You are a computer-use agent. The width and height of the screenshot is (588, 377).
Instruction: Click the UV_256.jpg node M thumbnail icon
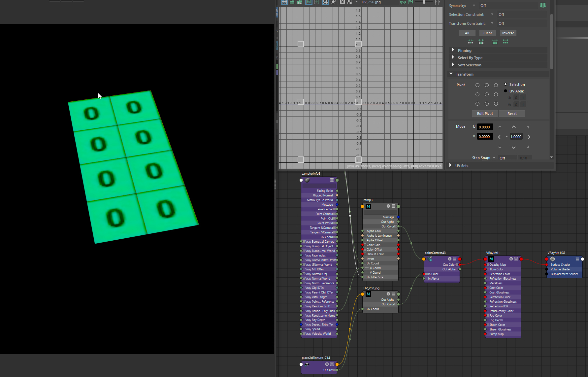coord(369,294)
